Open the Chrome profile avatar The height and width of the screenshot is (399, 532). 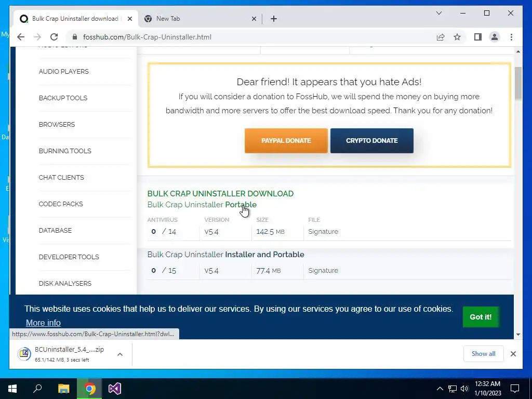(x=495, y=37)
